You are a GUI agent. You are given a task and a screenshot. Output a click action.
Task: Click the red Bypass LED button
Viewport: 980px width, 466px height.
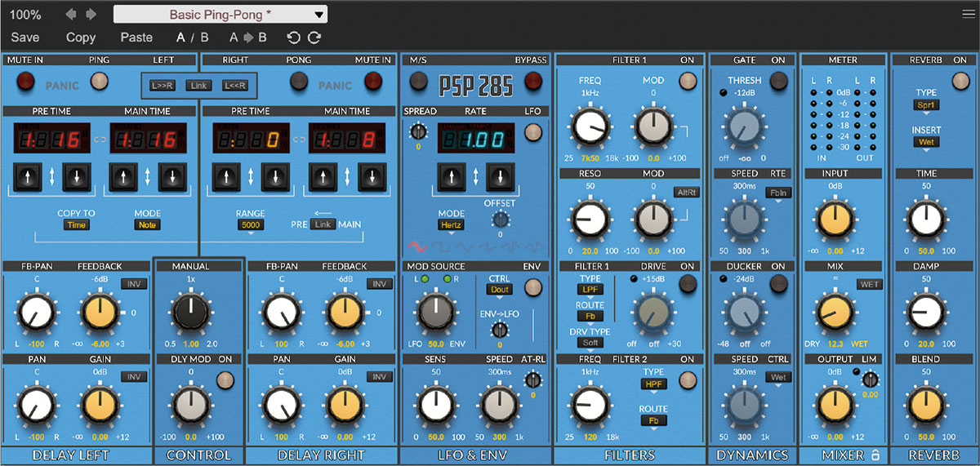[x=533, y=81]
